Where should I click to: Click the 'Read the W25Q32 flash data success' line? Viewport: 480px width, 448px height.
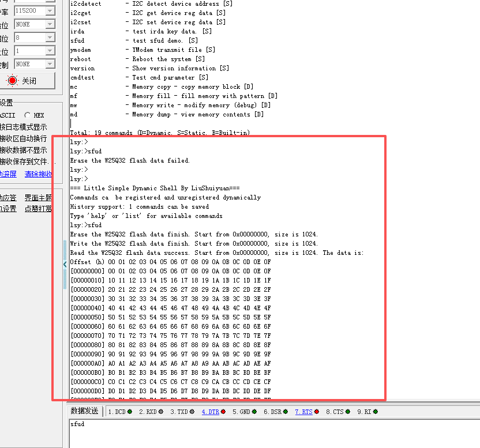[217, 253]
